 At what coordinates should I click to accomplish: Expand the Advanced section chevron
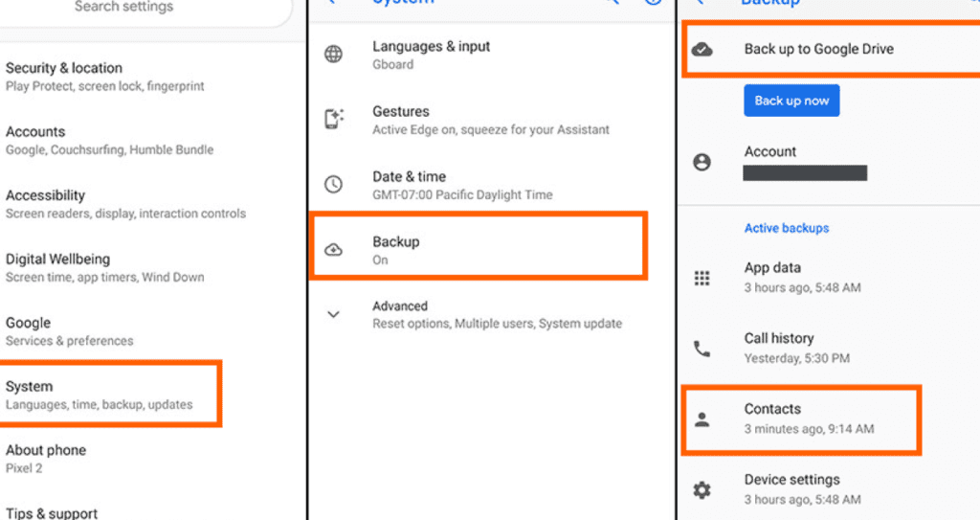(333, 314)
